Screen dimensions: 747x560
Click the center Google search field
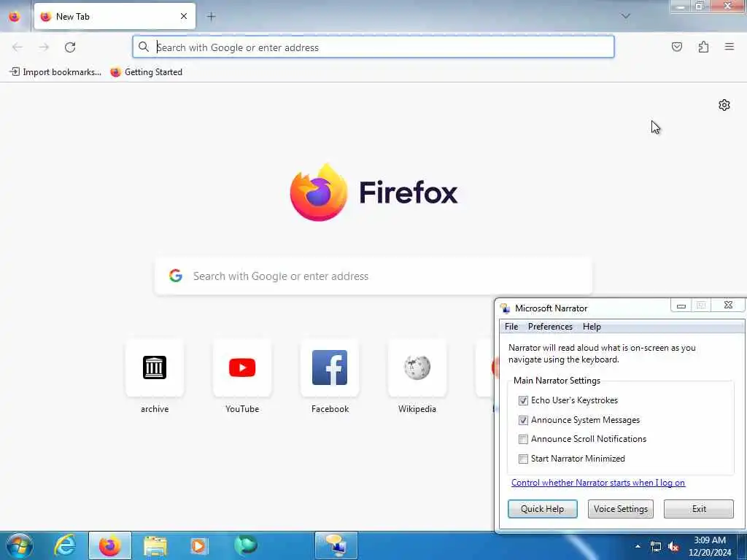373,276
